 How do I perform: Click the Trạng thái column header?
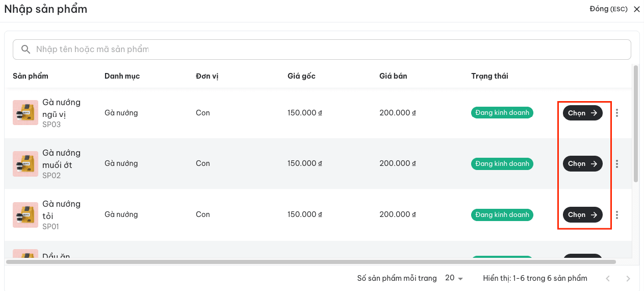490,76
